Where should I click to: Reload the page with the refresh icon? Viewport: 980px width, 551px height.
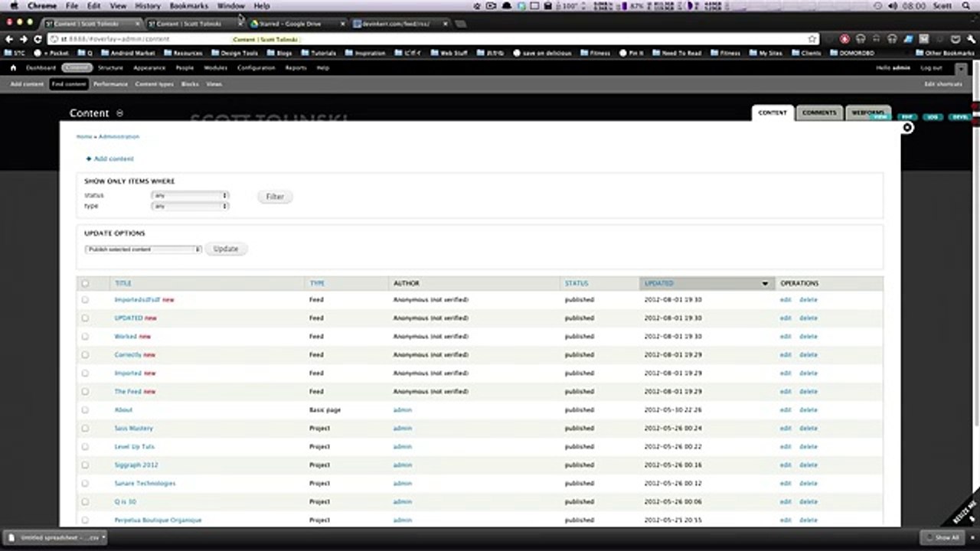click(38, 39)
